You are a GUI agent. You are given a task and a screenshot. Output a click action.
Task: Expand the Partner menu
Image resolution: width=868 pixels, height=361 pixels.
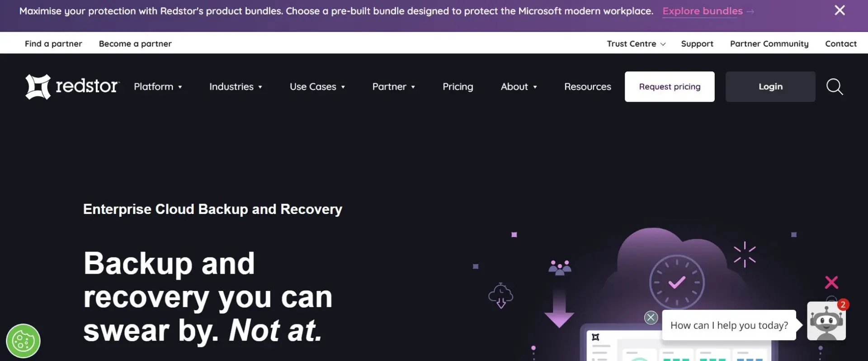pos(394,86)
